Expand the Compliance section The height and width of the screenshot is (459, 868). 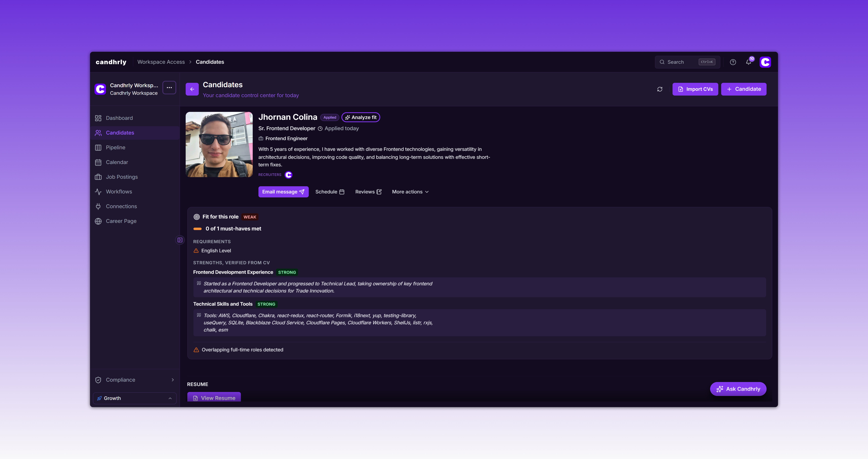pos(135,380)
